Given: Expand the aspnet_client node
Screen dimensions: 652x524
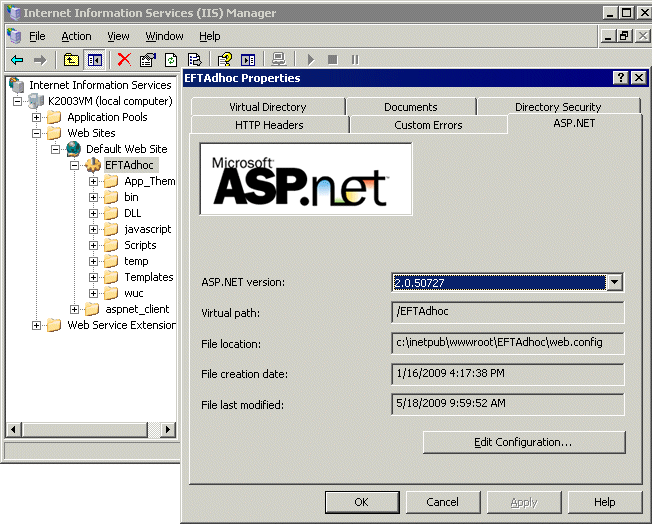Looking at the screenshot, I should pos(74,309).
